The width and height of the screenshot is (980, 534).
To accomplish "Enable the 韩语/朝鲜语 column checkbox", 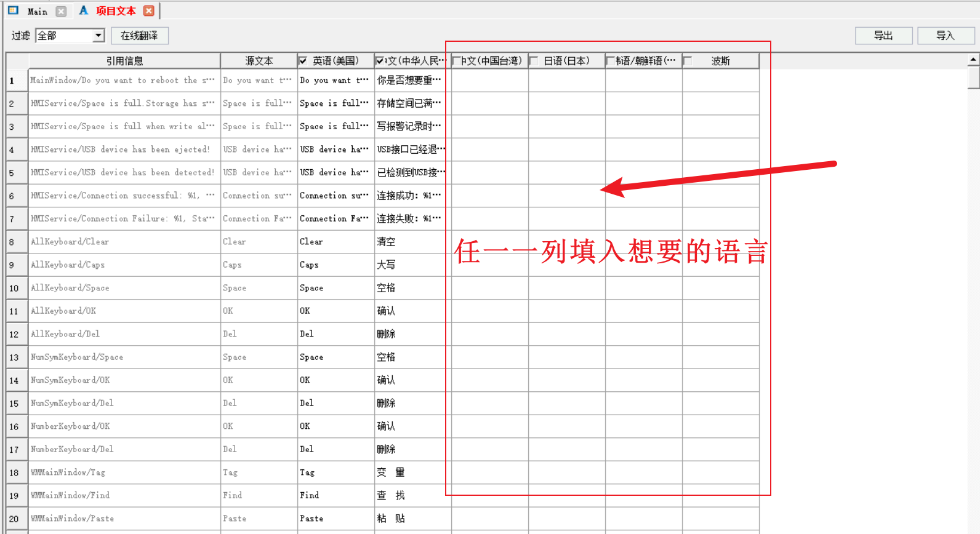I will pyautogui.click(x=611, y=60).
